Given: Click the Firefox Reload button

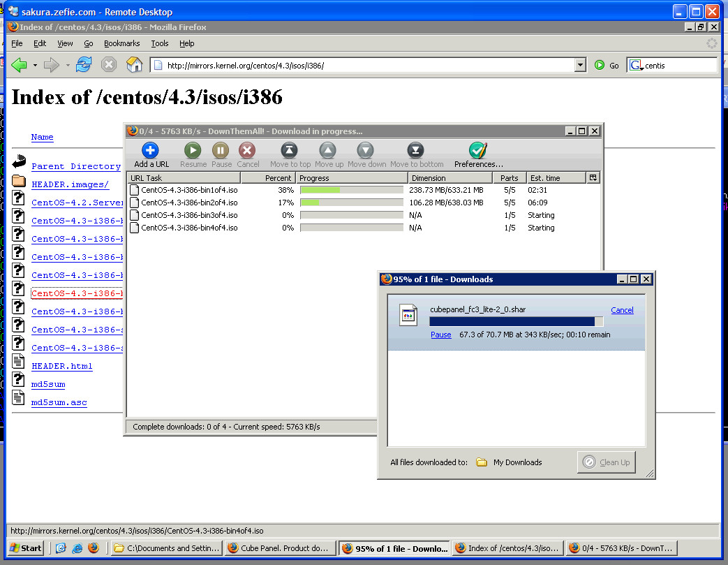Looking at the screenshot, I should (84, 65).
